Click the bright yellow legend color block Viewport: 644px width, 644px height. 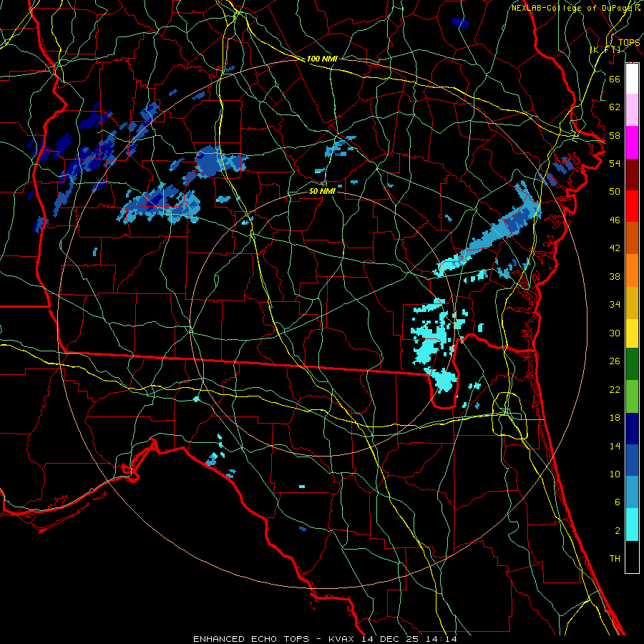(632, 333)
